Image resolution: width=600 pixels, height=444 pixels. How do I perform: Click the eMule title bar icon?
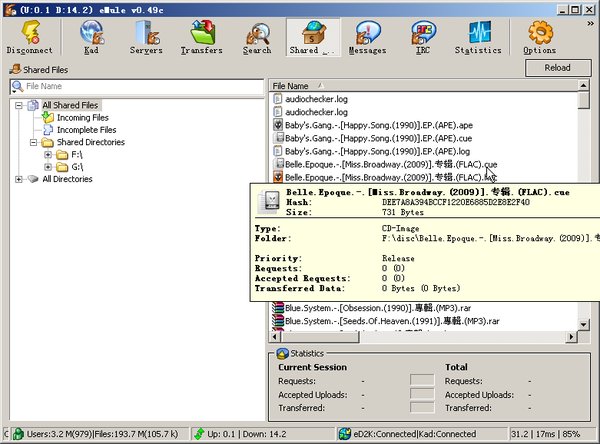click(10, 10)
